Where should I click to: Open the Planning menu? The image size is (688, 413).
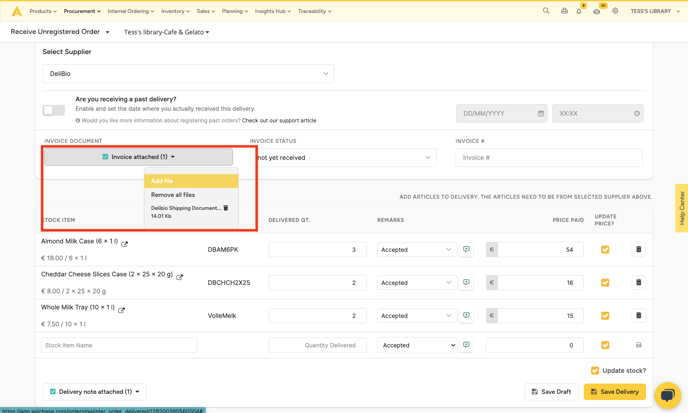[235, 11]
